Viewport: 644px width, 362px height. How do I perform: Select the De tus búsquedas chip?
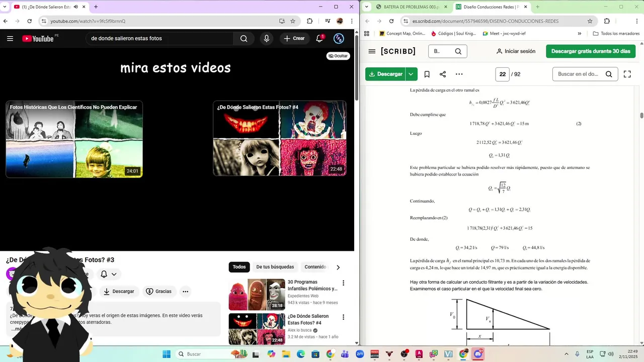tap(275, 267)
